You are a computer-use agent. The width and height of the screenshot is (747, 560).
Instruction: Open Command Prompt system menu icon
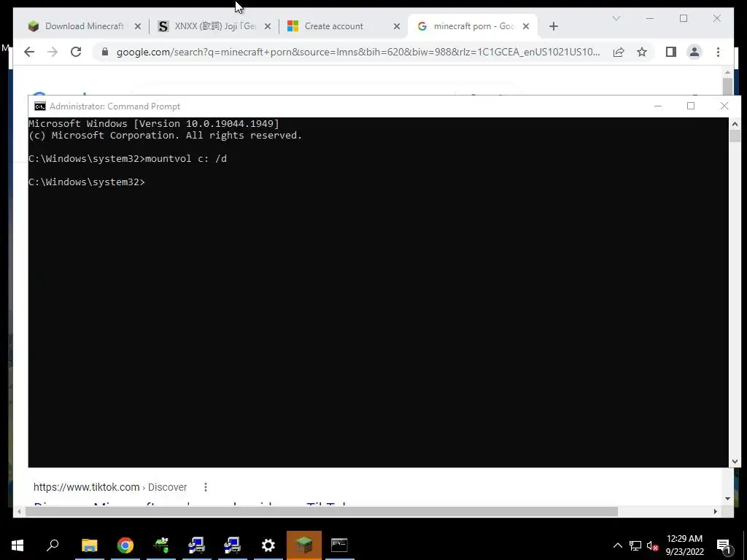point(40,106)
